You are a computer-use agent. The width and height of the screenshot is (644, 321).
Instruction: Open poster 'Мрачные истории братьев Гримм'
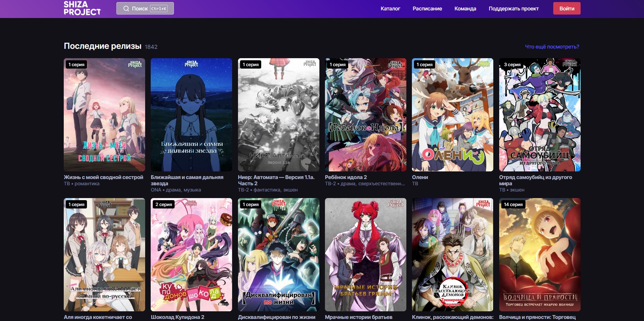point(365,255)
